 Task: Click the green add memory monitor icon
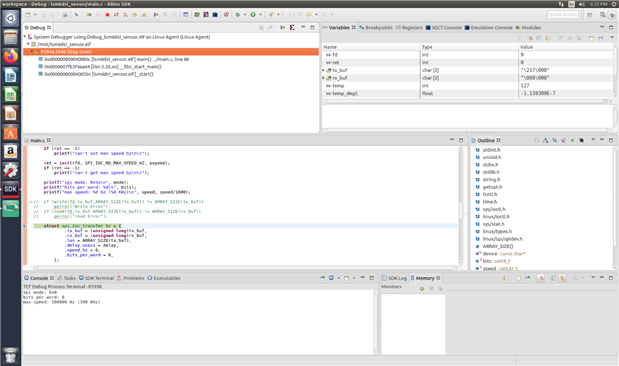[422, 289]
